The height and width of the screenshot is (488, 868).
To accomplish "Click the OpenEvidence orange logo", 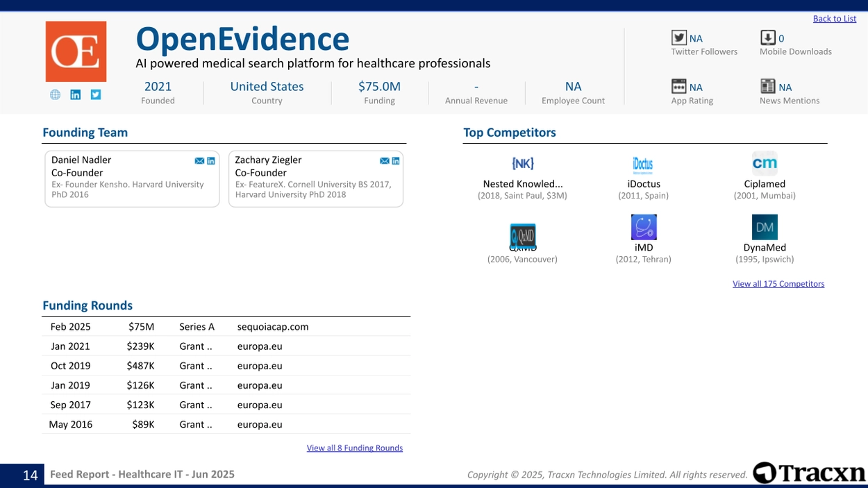I will (x=76, y=51).
